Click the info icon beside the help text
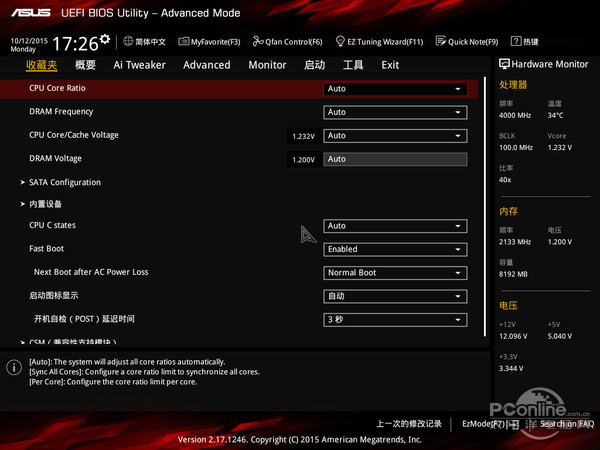This screenshot has width=600, height=450. pyautogui.click(x=14, y=367)
